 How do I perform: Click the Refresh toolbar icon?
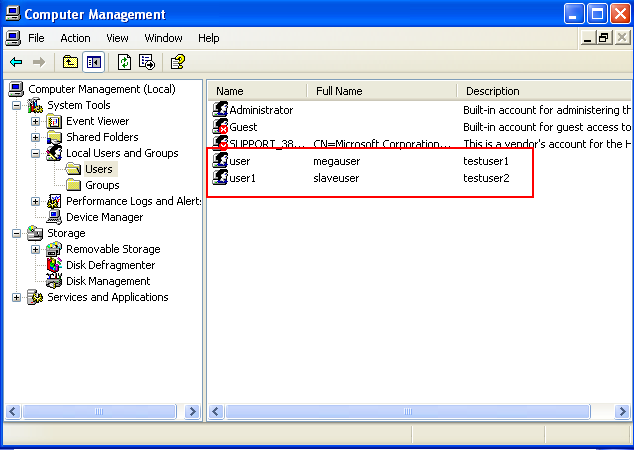(x=125, y=62)
